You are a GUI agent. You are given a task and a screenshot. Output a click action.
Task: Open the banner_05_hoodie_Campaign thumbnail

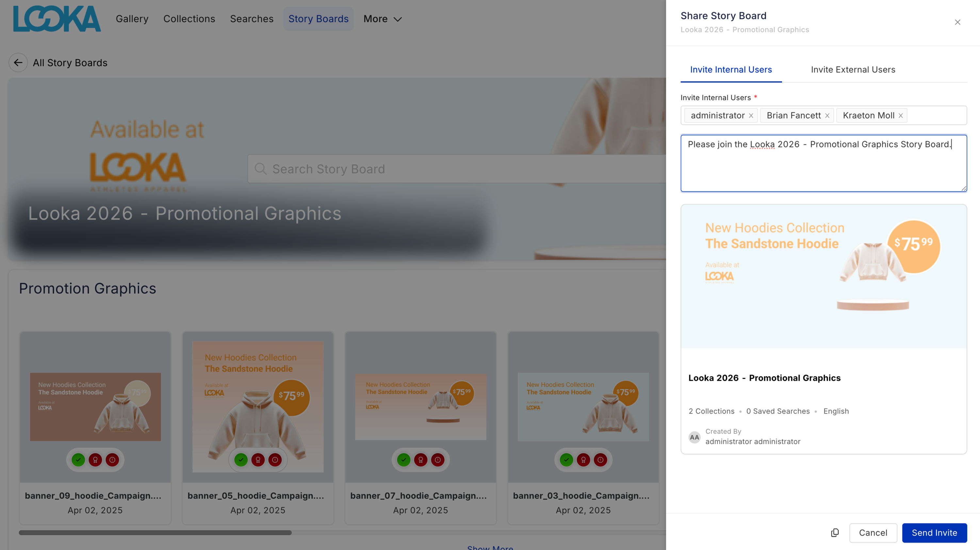pyautogui.click(x=258, y=407)
